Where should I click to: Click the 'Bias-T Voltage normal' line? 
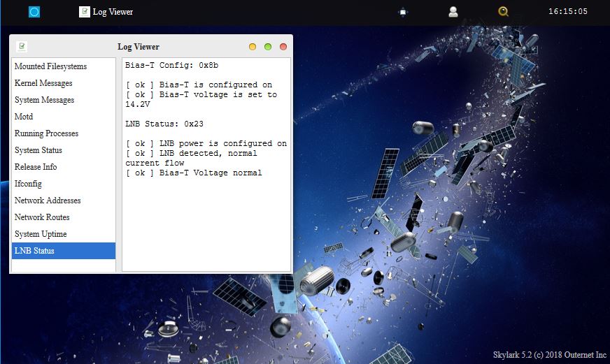coord(194,173)
